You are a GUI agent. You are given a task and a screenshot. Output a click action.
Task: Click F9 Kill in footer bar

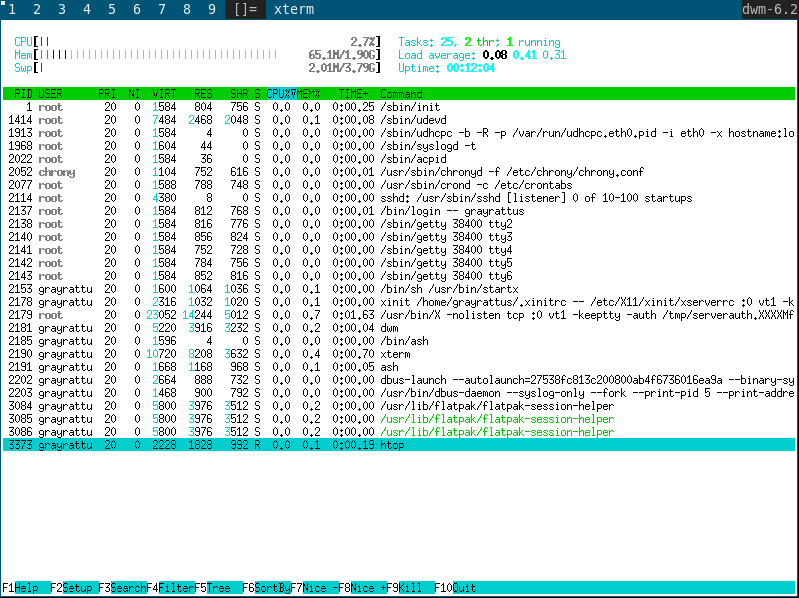pyautogui.click(x=411, y=588)
